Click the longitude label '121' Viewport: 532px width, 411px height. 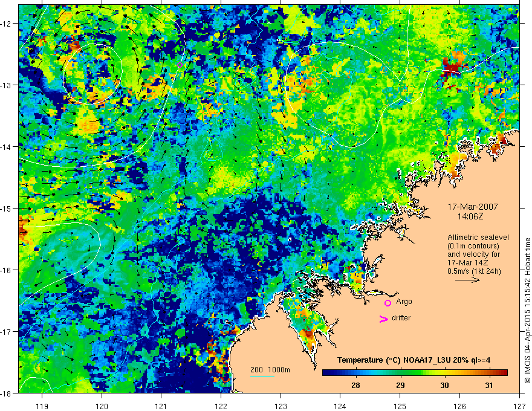point(161,406)
